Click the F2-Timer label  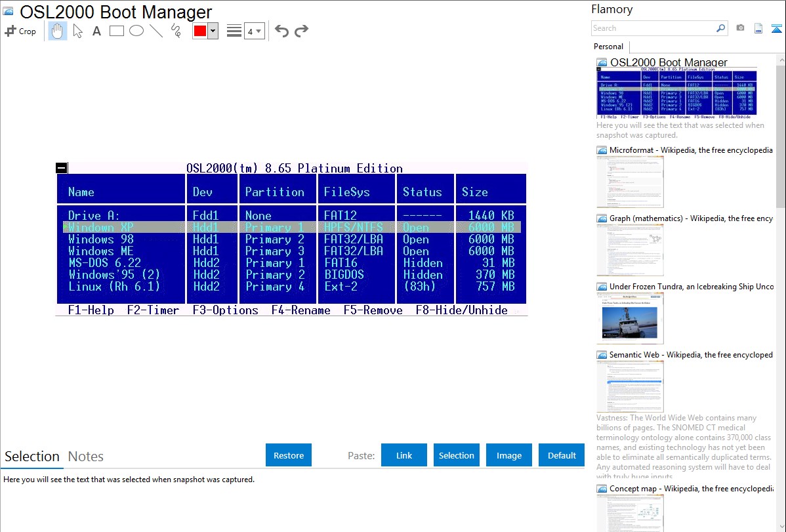(x=153, y=310)
